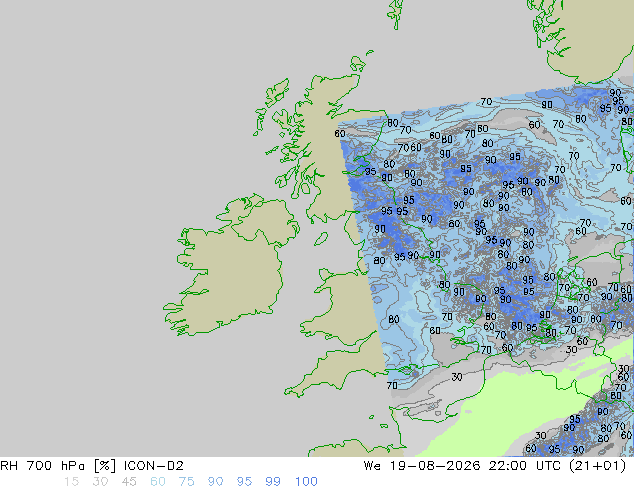Click the 60 value in the legend
634x490 pixels.
(x=158, y=482)
